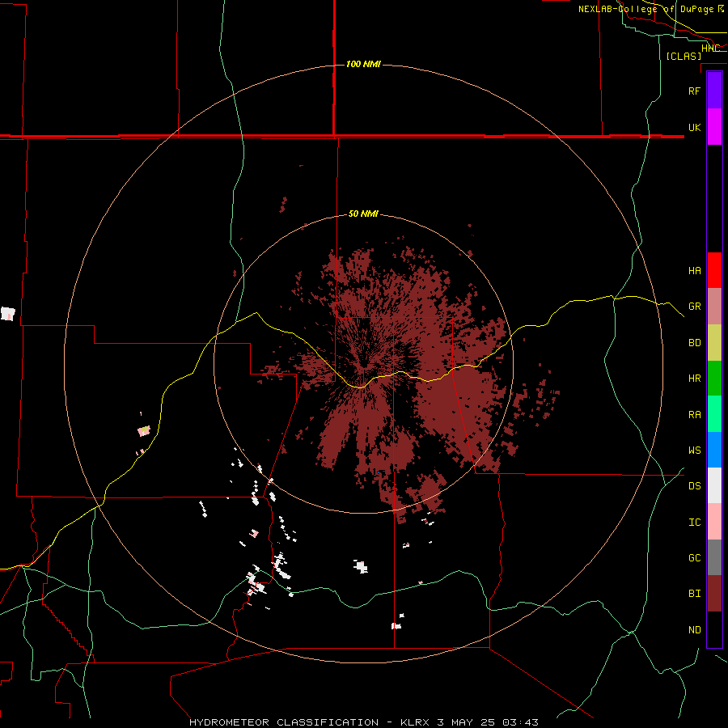Click the "HA" legend label
The image size is (728, 728).
(694, 270)
